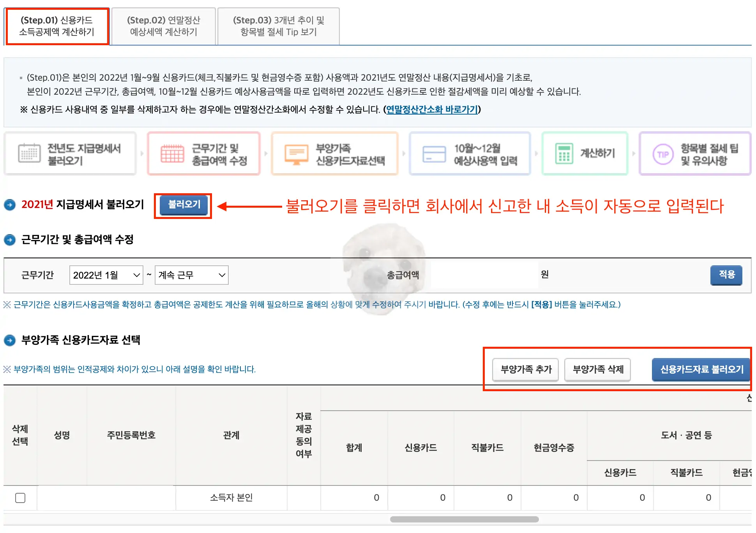Click the TIP 항목별 절세 팁 icon
The image size is (756, 533).
(662, 154)
